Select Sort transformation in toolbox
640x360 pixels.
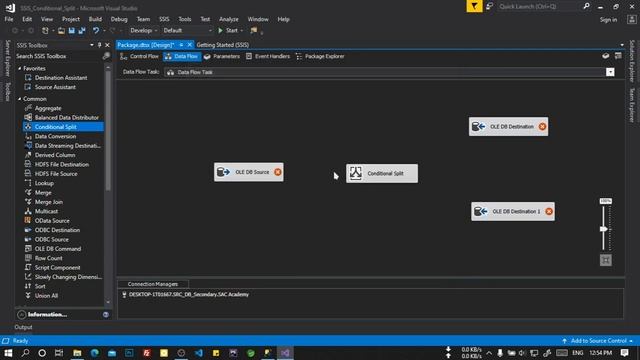click(40, 287)
